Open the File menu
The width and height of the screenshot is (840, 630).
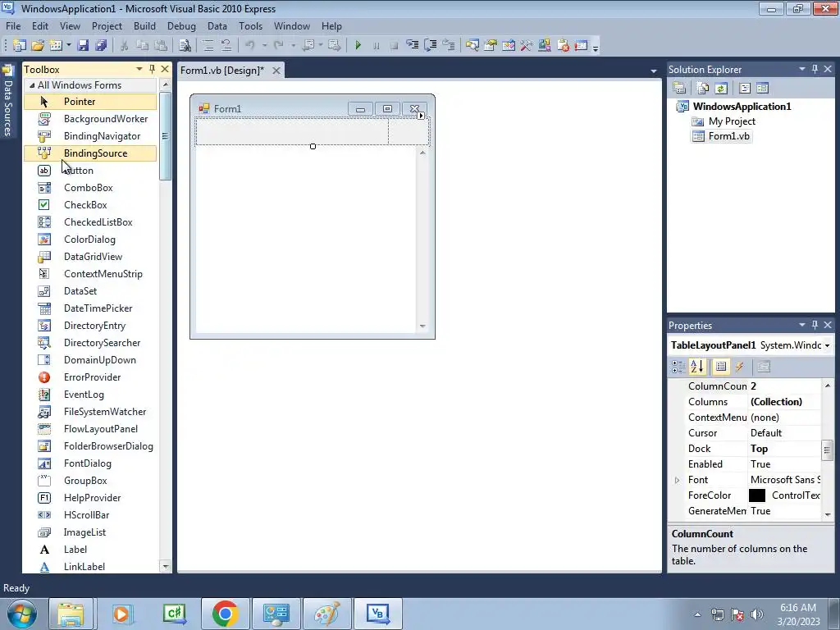click(x=13, y=25)
